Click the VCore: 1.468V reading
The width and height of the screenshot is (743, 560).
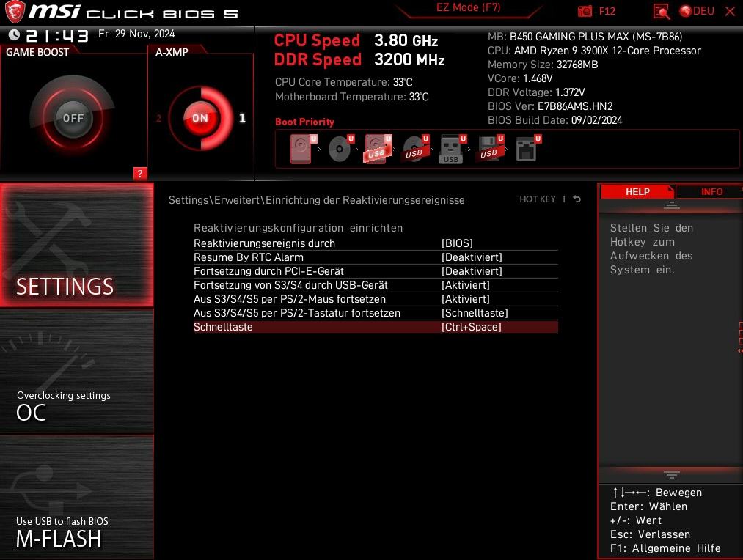(520, 78)
